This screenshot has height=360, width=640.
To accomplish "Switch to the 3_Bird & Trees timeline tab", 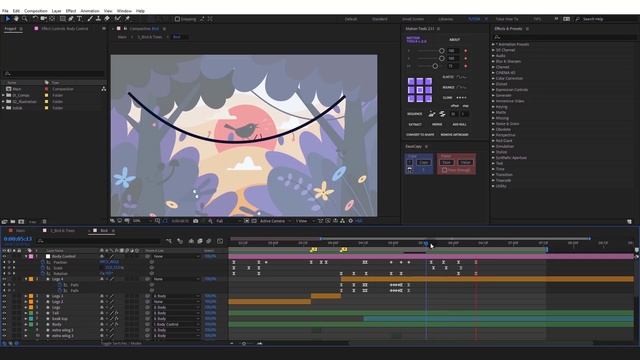I will [x=62, y=231].
